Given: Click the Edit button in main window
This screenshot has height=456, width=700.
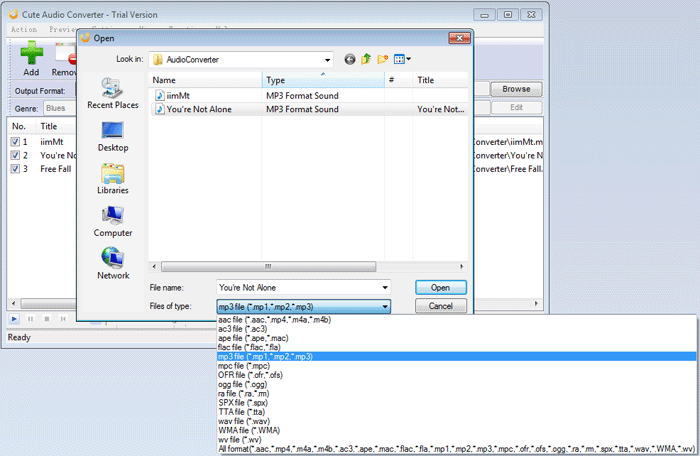Looking at the screenshot, I should click(x=516, y=108).
